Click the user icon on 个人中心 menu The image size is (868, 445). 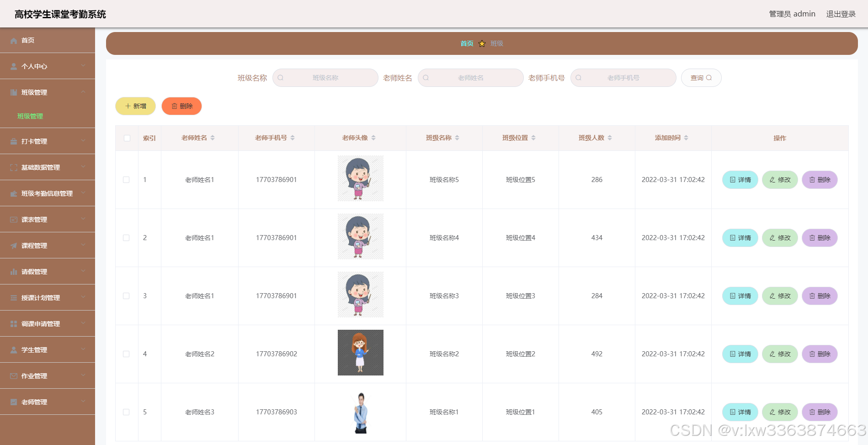[x=13, y=66]
